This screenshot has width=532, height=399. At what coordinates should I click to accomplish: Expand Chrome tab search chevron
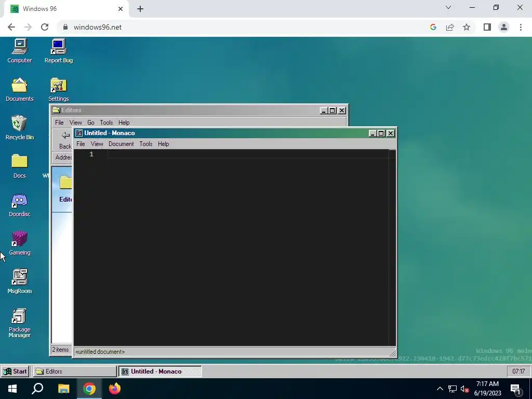tap(448, 7)
